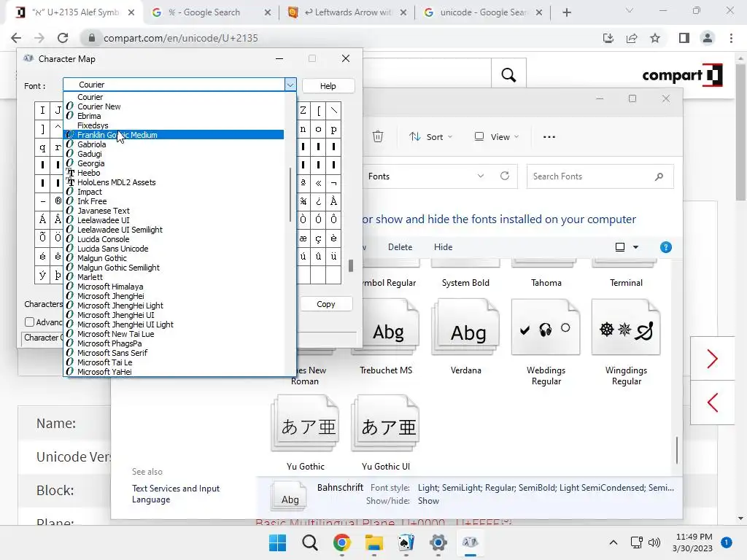
Task: Choose Courier New in the font list
Action: (x=174, y=106)
